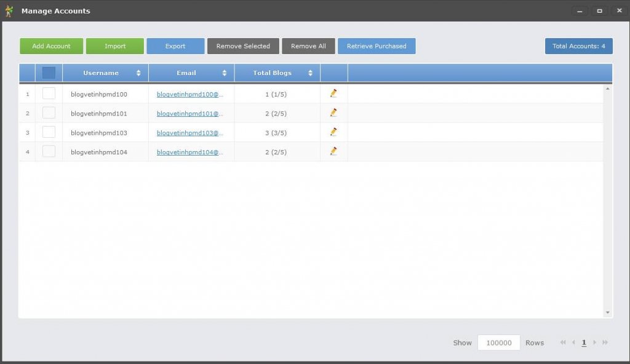Screen dimensions: 630x364
Task: Minimize the Manage Accounts window
Action: pyautogui.click(x=580, y=11)
